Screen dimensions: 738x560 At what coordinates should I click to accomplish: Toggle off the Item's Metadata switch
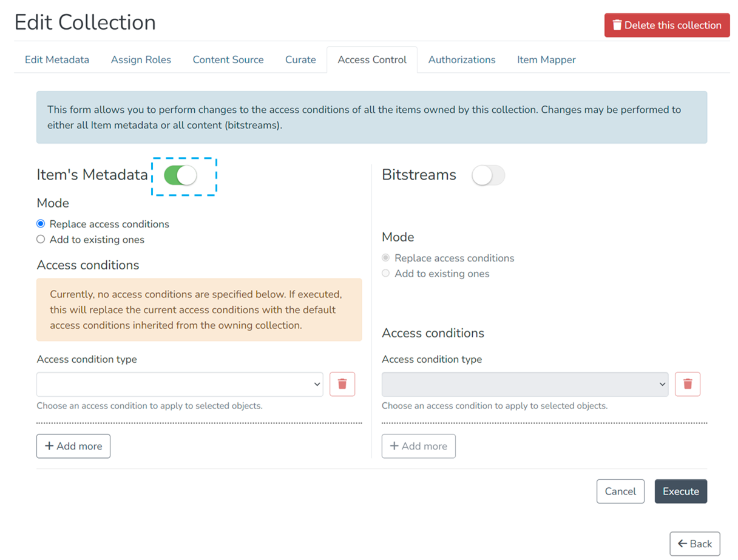pos(181,176)
